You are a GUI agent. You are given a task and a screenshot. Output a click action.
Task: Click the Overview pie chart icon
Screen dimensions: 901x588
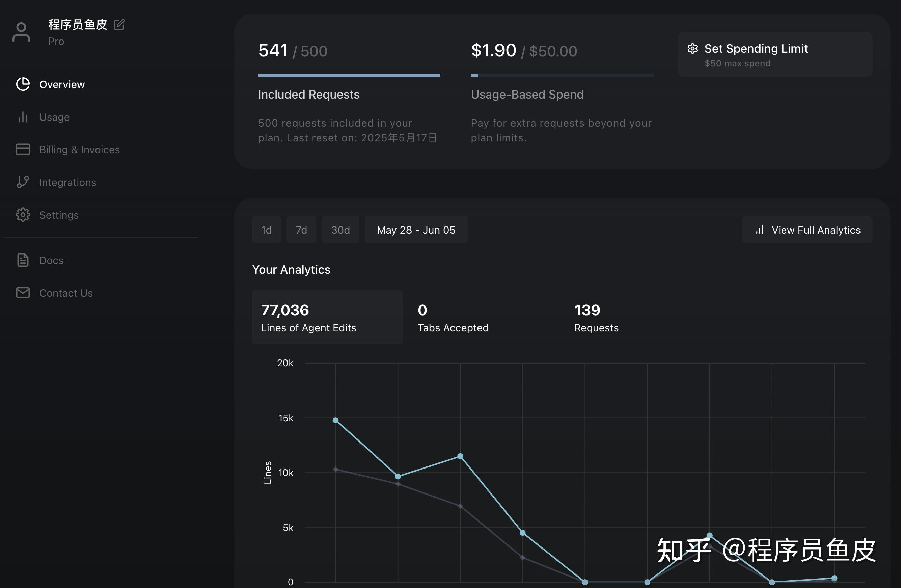[23, 84]
